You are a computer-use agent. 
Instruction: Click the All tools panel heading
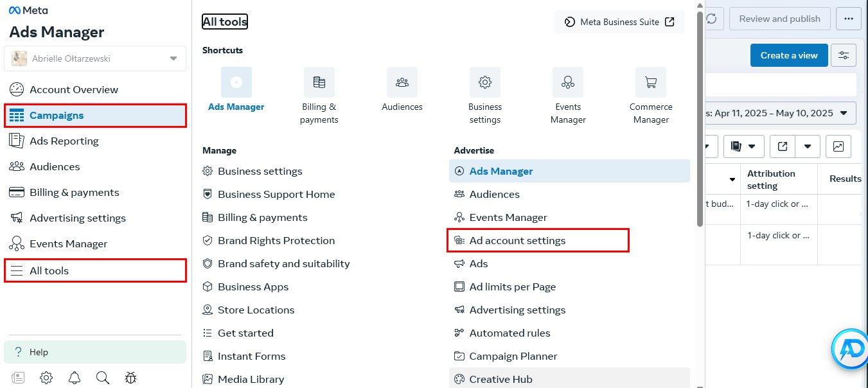coord(225,22)
